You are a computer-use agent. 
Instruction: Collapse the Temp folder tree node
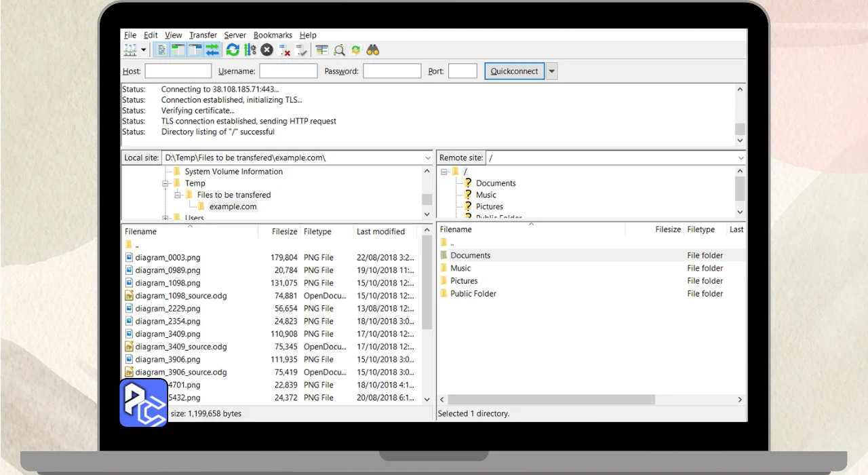[x=165, y=183]
